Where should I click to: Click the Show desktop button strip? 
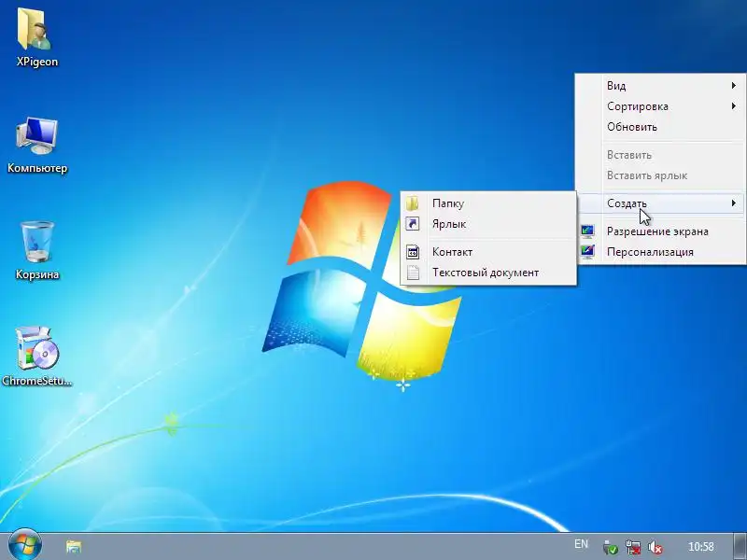pyautogui.click(x=740, y=546)
